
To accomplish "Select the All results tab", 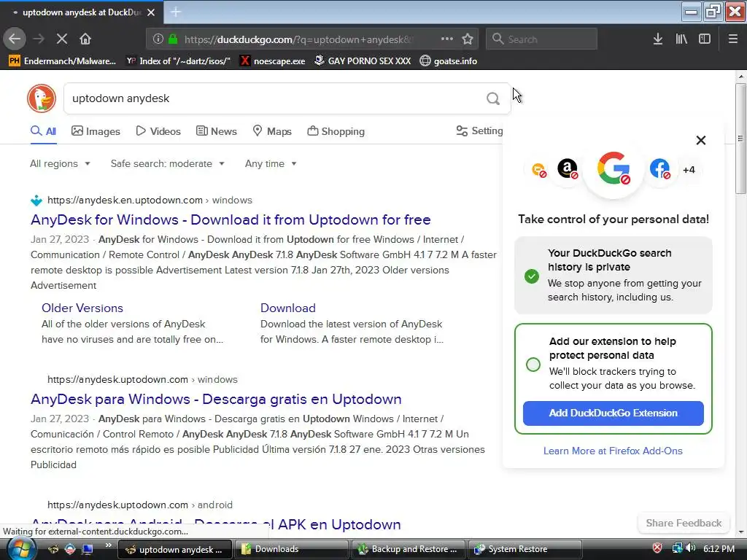I will pyautogui.click(x=43, y=131).
